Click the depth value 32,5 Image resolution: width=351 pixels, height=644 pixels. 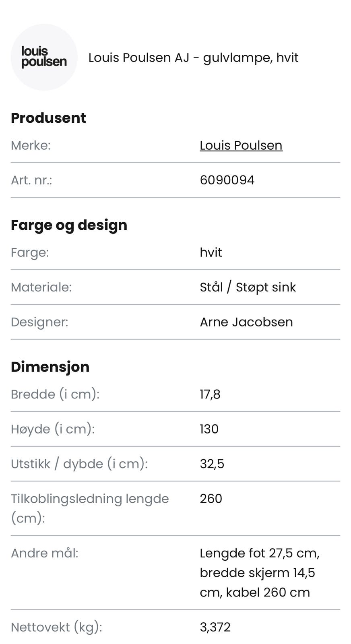(x=212, y=464)
